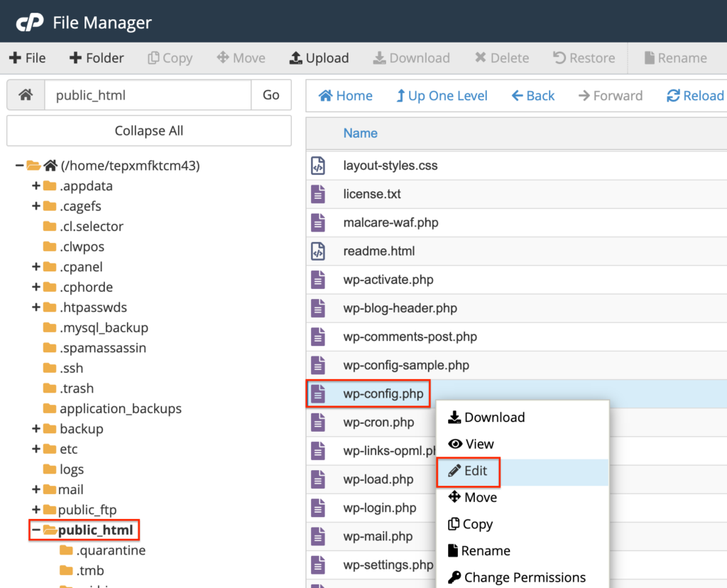Go Back in file navigation

point(532,96)
